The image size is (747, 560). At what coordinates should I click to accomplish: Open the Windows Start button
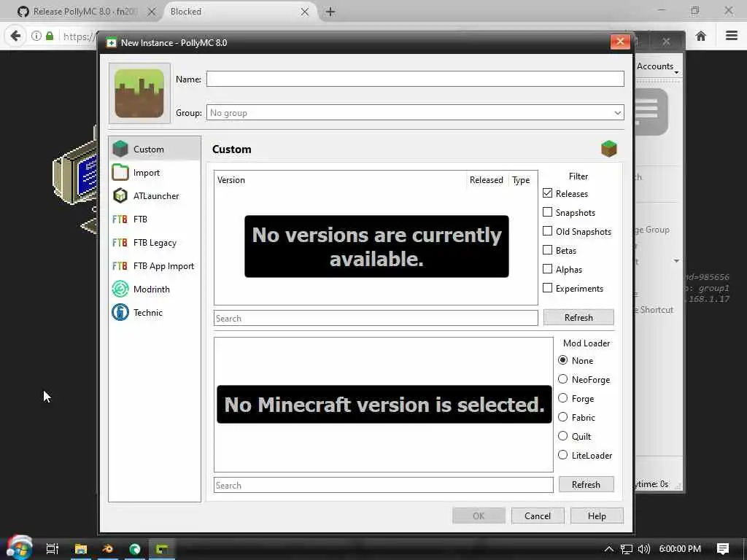18,548
